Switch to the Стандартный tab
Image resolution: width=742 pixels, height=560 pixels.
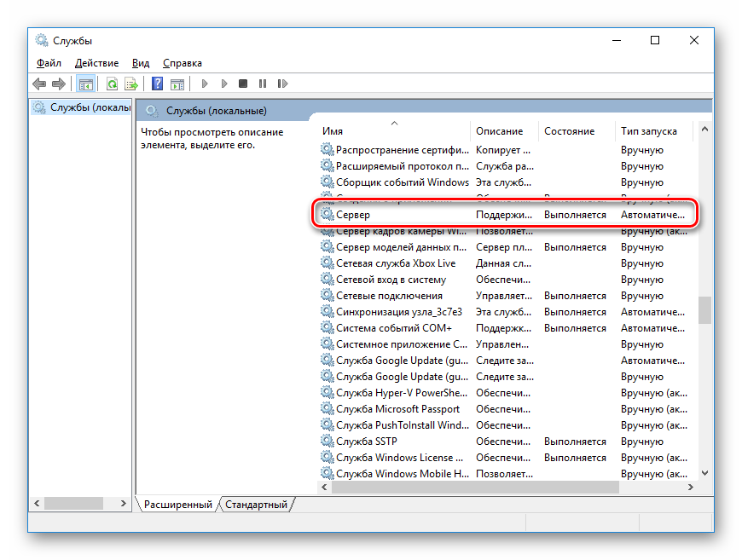[x=257, y=505]
